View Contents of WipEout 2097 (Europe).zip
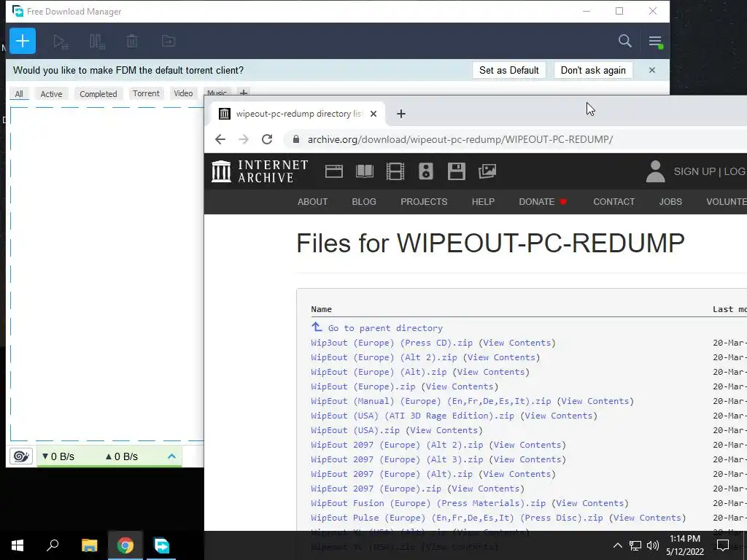Screen dimensions: 747x560 click(x=485, y=489)
